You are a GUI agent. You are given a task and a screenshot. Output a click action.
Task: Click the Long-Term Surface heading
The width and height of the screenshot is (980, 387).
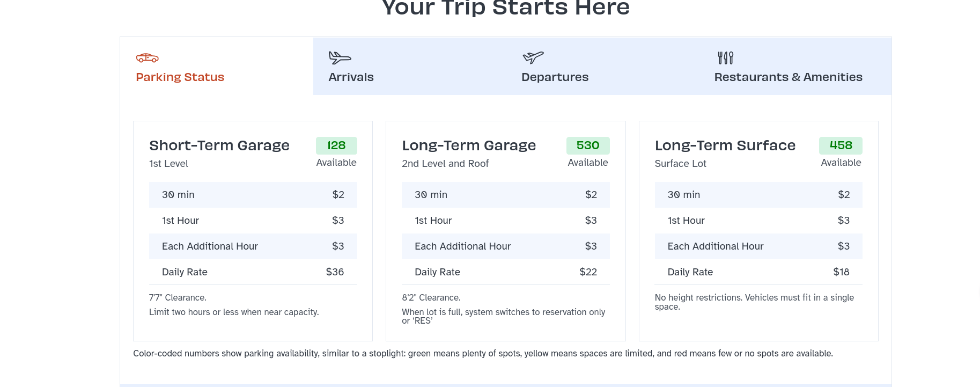(725, 145)
